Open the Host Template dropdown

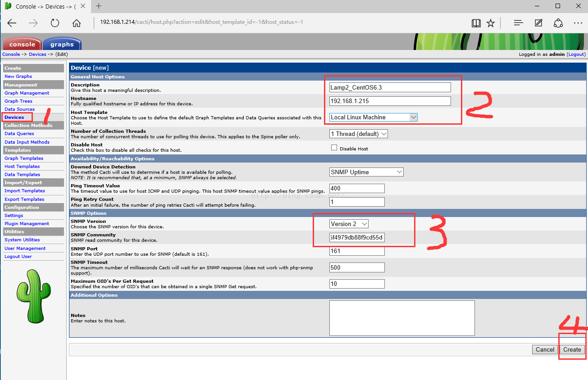pyautogui.click(x=374, y=117)
